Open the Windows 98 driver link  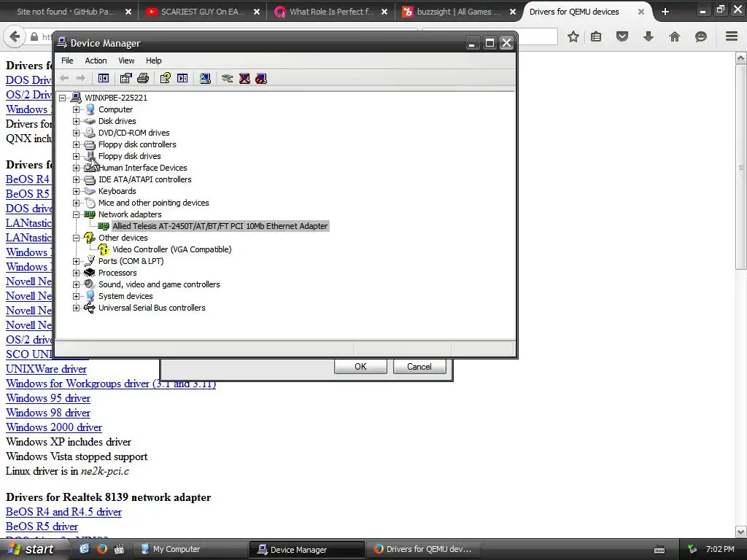(x=48, y=413)
